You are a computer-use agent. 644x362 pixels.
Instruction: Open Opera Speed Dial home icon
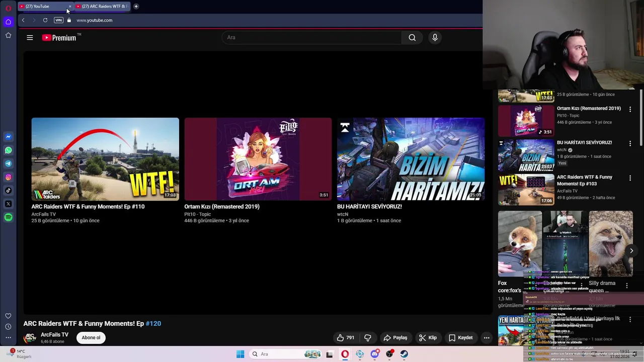(8, 22)
